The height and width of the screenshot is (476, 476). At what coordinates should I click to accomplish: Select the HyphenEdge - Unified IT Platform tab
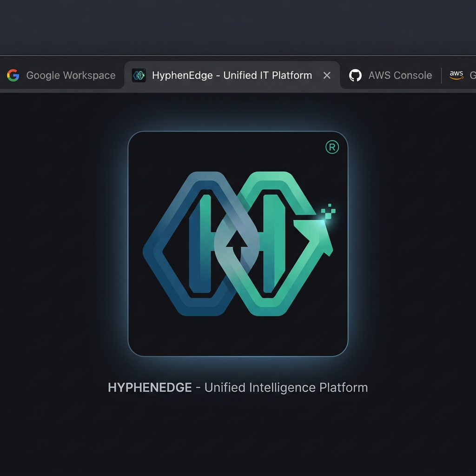coord(232,75)
